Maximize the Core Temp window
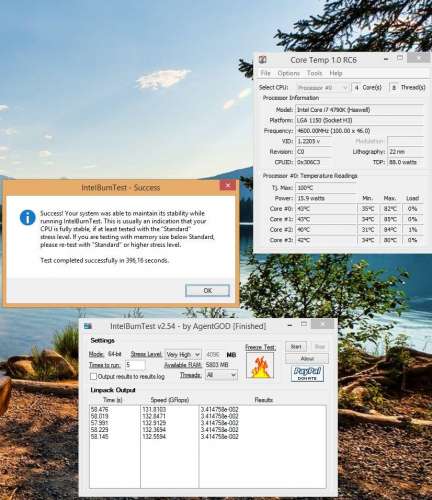432x500 pixels. pos(400,58)
